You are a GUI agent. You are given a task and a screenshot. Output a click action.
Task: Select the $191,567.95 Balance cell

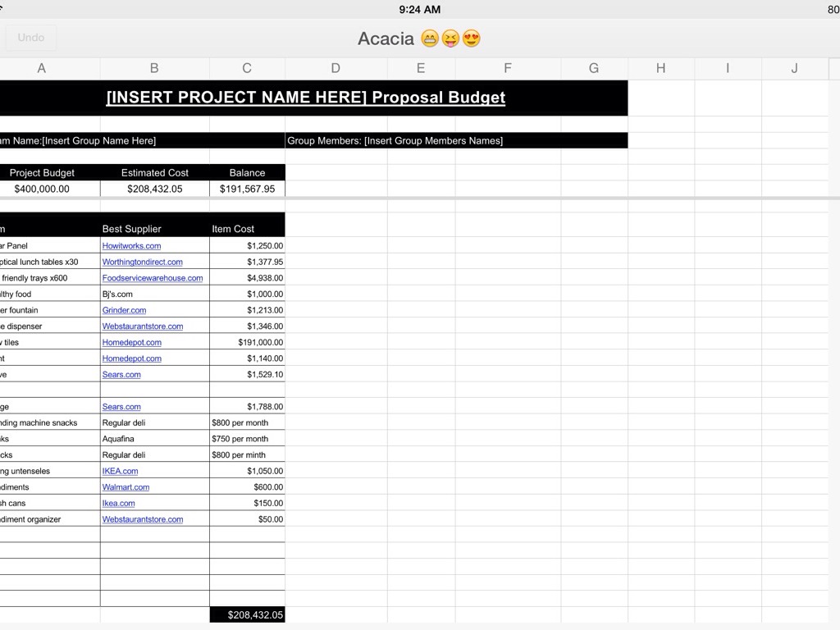(x=247, y=189)
